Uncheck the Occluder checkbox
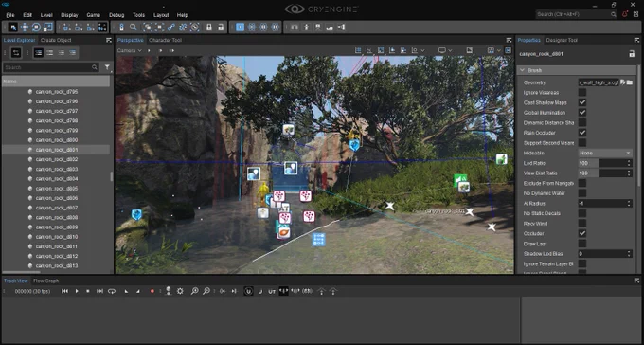 pos(582,233)
